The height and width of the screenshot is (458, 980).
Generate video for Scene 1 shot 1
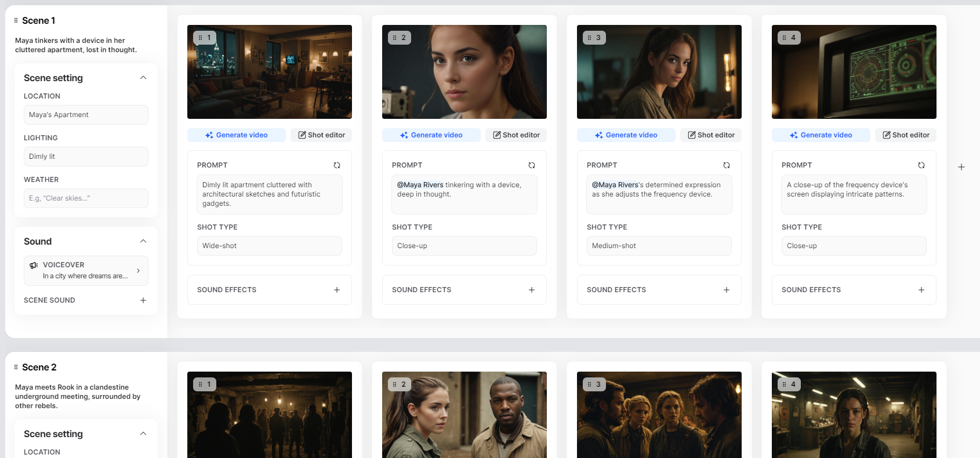point(237,135)
